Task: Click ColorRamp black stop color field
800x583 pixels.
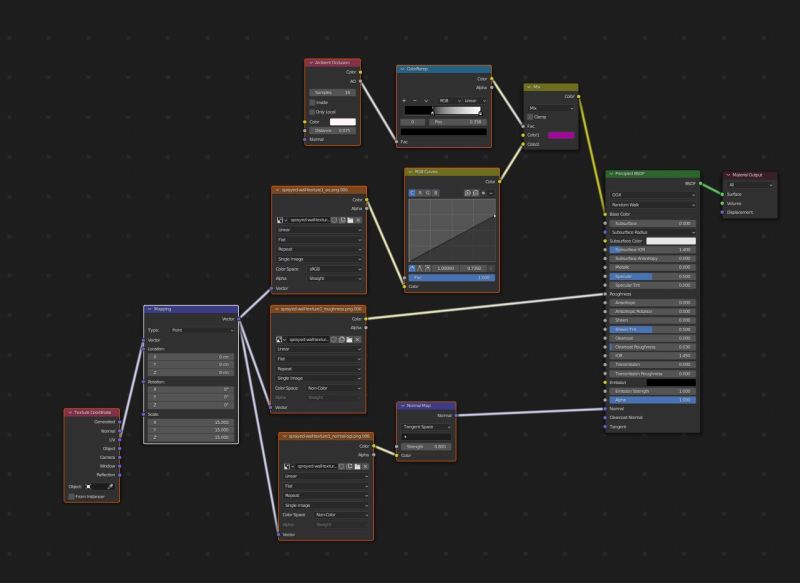Action: pyautogui.click(x=443, y=132)
